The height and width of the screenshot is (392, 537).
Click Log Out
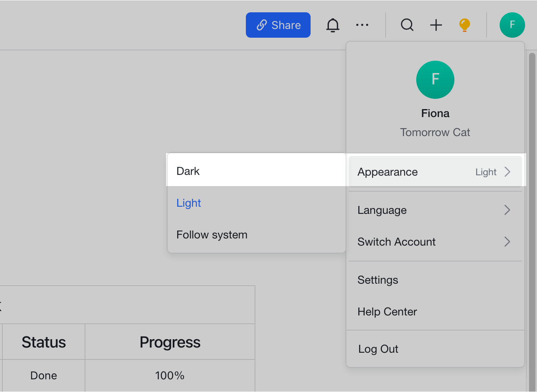point(378,349)
